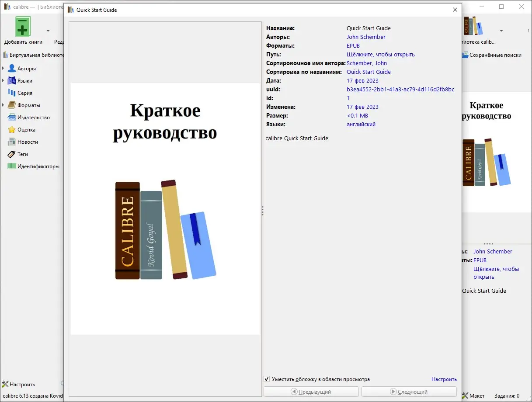Screen dimensions: 532x402
Task: Click the John Schember author link
Action: coord(366,37)
